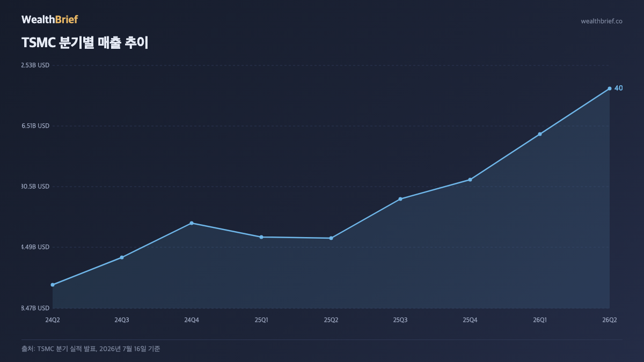Click the WealthBrief logo
Screen dimensions: 644x362
pyautogui.click(x=49, y=19)
